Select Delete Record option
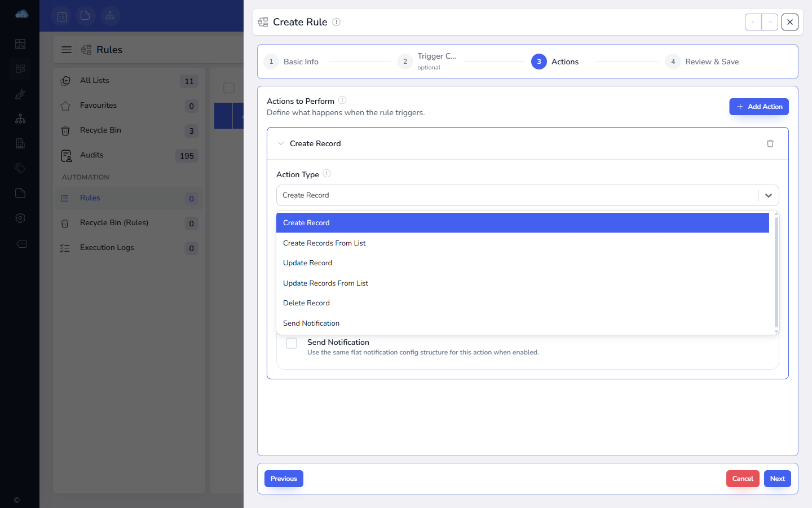The height and width of the screenshot is (508, 812). click(523, 303)
